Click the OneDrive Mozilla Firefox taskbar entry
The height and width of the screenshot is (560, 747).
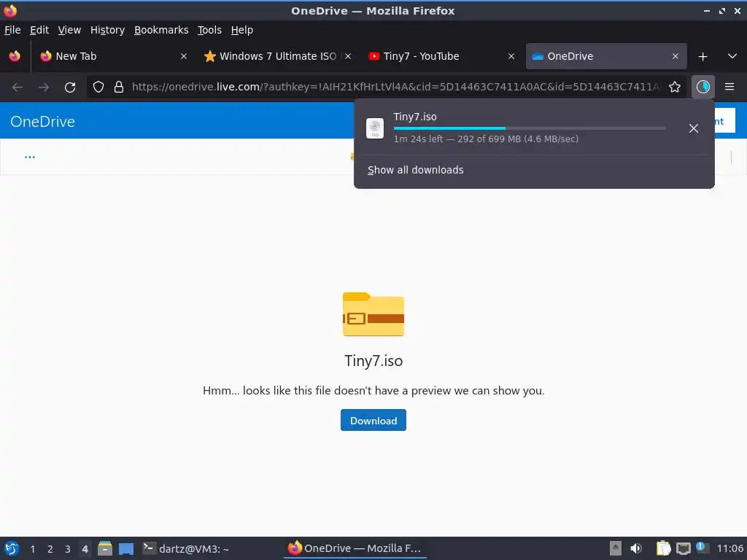tap(355, 548)
